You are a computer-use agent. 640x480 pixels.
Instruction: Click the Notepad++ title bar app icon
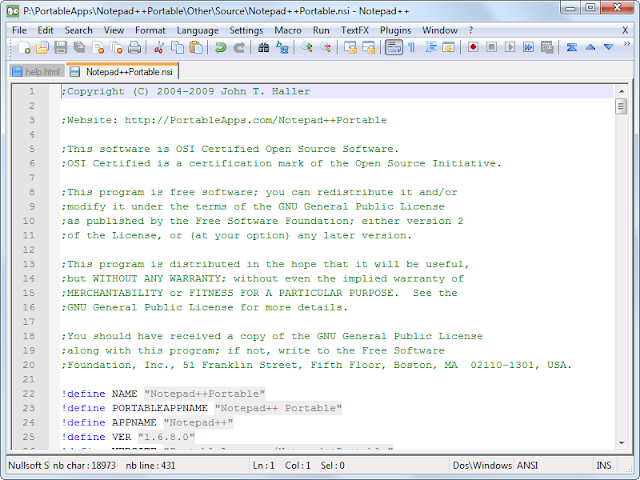(13, 11)
